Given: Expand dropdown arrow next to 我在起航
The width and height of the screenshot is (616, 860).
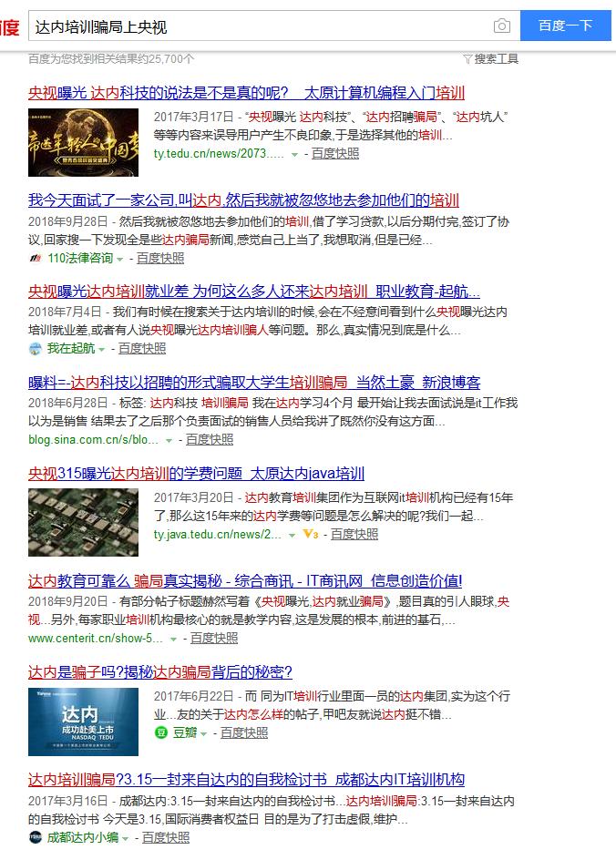Looking at the screenshot, I should (101, 350).
